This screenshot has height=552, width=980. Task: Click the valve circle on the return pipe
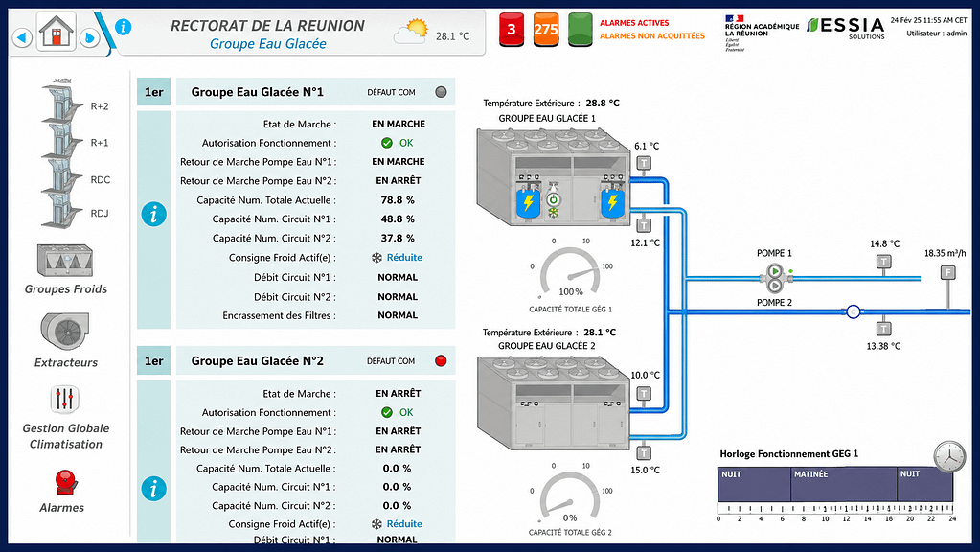pos(854,311)
